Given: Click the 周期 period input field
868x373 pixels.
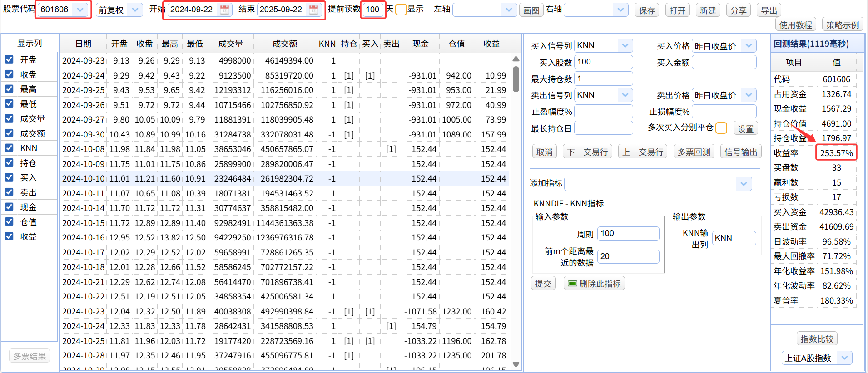Looking at the screenshot, I should [628, 234].
